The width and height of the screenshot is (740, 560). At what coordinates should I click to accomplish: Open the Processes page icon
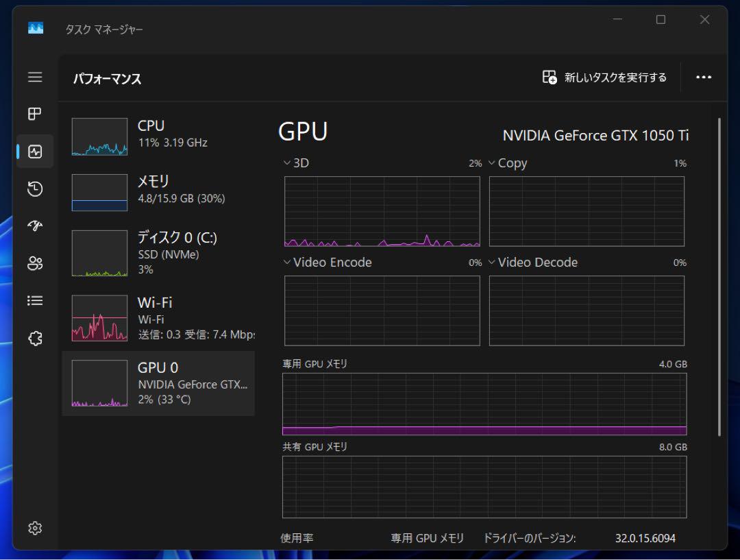[35, 114]
